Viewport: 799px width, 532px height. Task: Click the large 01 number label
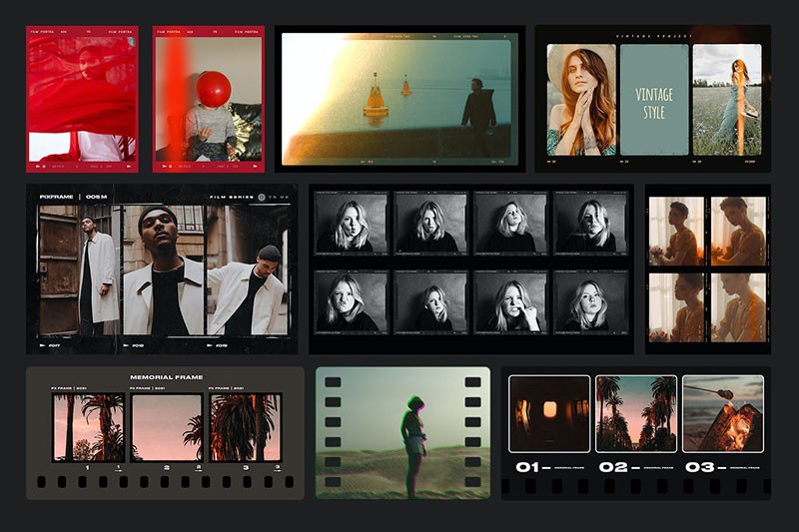click(527, 467)
